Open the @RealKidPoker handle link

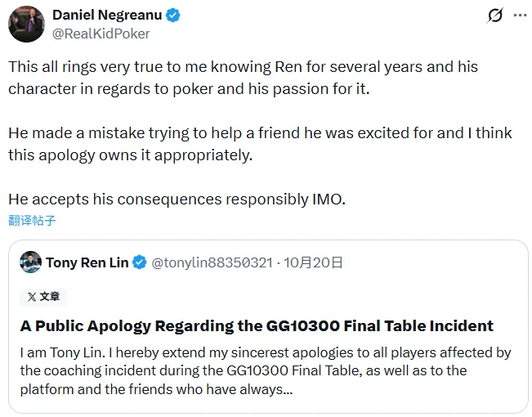point(101,34)
